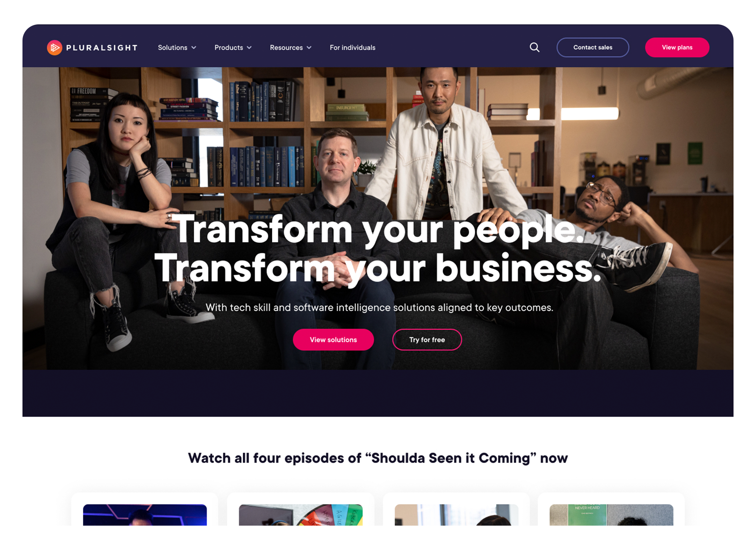This screenshot has width=756, height=550.
Task: Open the third episode thumbnail
Action: (x=457, y=515)
